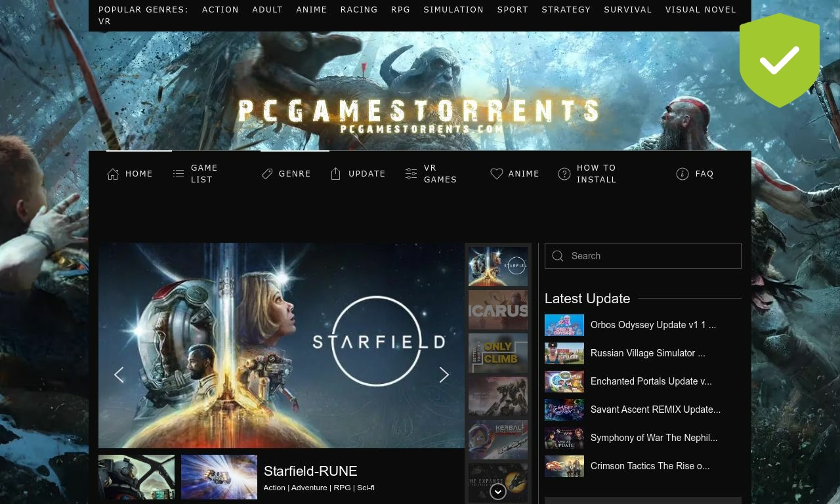Click the magnifying glass search icon
Viewport: 840px width, 504px height.
point(558,256)
